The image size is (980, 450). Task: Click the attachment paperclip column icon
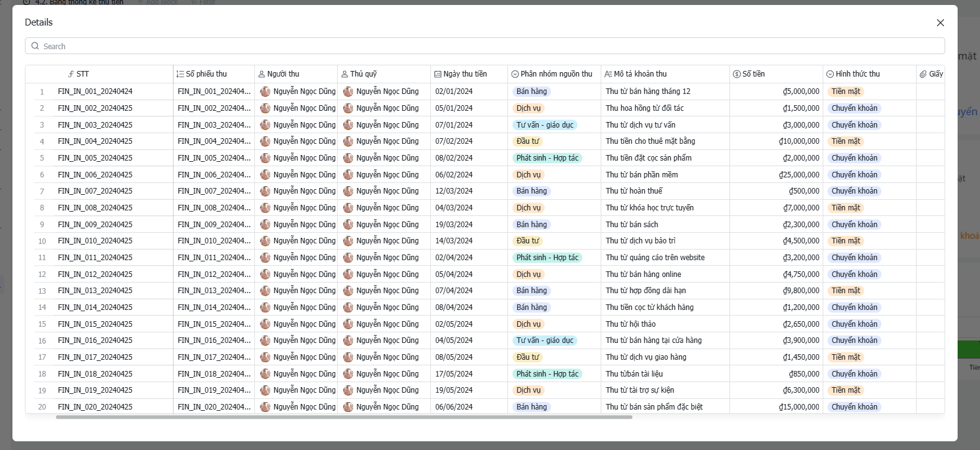point(923,74)
